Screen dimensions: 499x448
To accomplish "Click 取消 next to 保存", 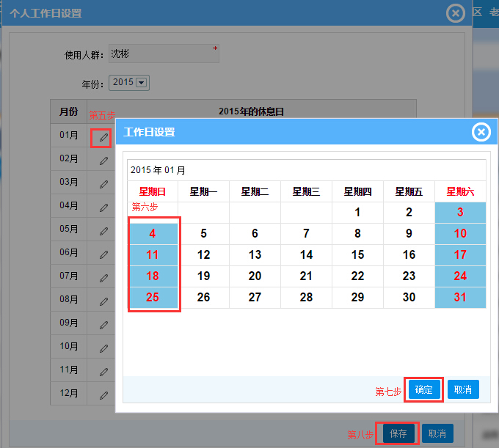I will point(437,433).
